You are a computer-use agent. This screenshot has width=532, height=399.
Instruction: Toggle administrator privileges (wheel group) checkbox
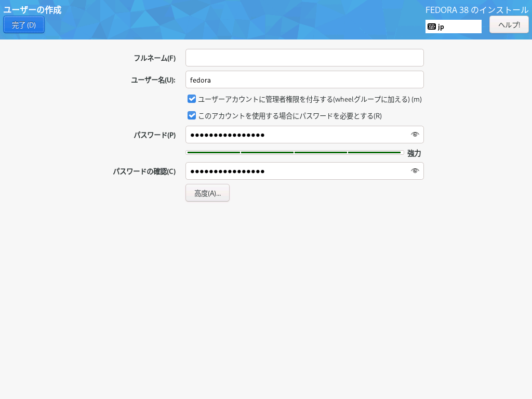[x=192, y=99]
